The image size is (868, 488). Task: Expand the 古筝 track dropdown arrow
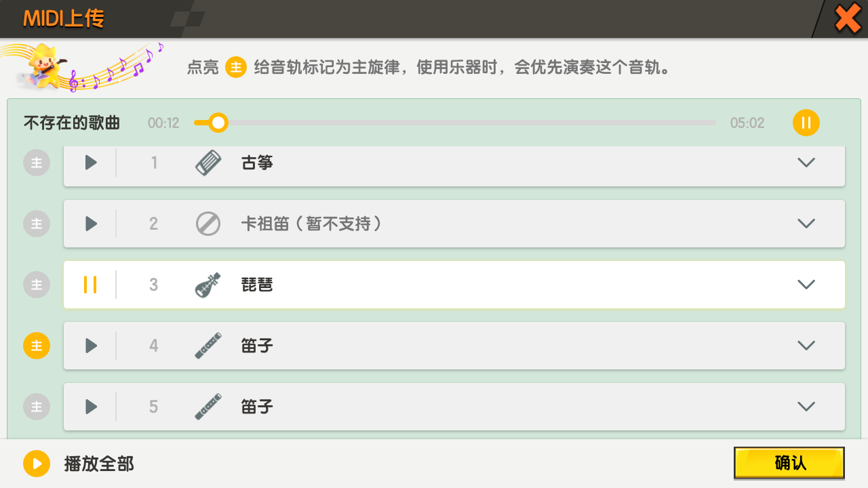(806, 163)
